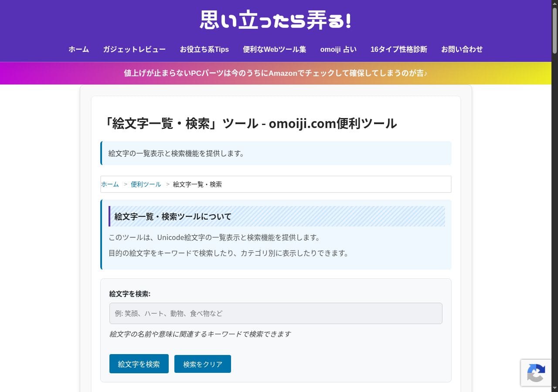Open 便利なWebツール集 menu item
The image size is (558, 392).
pos(275,49)
